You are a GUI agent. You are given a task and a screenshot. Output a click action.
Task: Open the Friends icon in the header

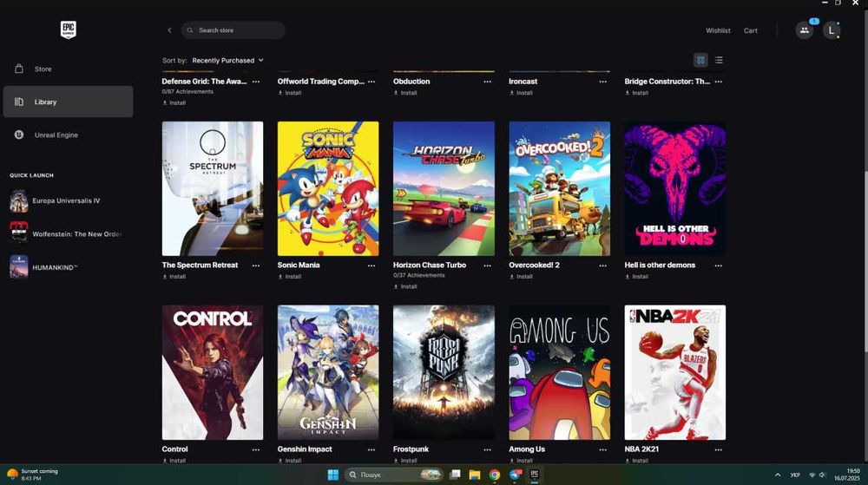805,30
